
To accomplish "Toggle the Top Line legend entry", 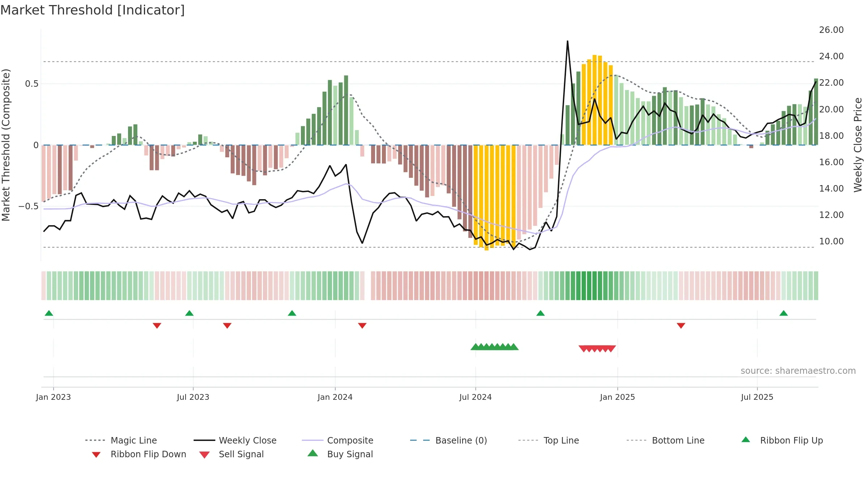I will (x=549, y=440).
